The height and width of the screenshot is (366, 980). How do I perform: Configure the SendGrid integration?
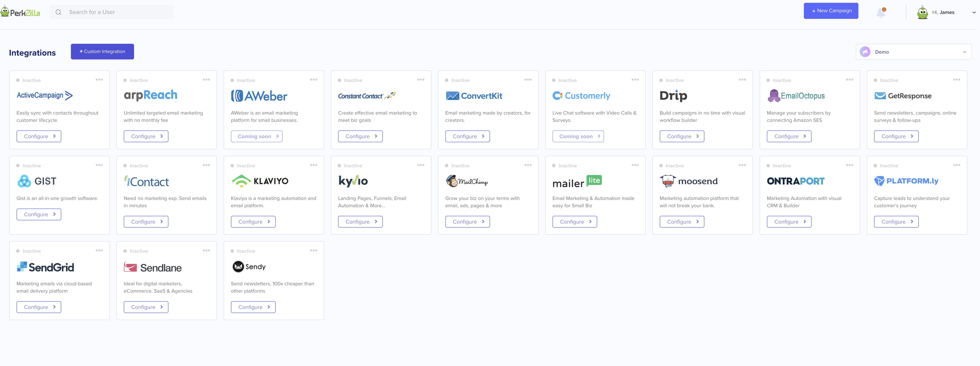click(x=39, y=307)
